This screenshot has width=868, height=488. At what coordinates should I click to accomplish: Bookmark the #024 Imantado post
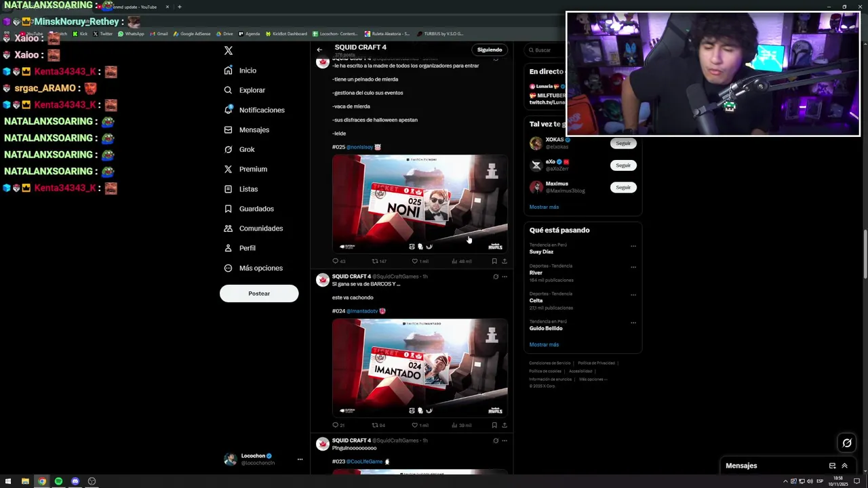tap(494, 425)
